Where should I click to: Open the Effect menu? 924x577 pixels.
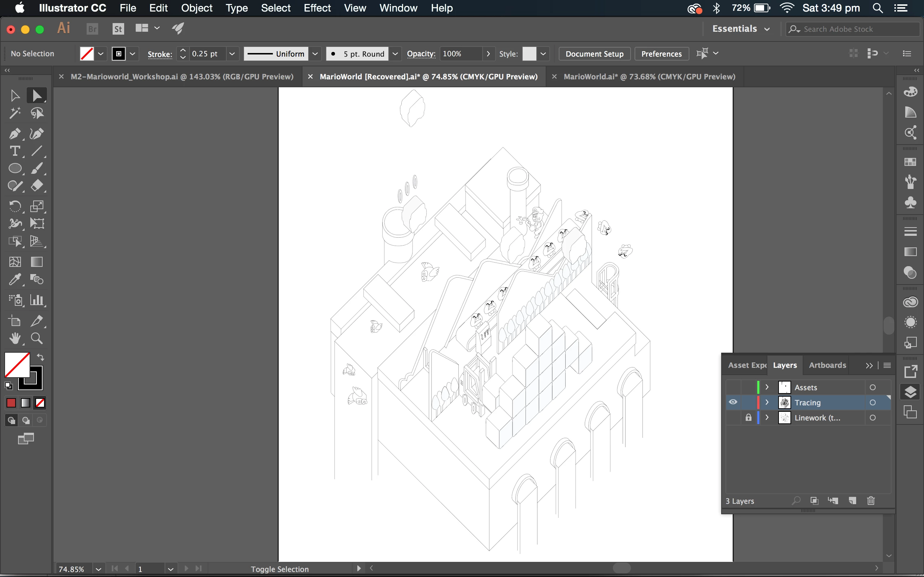(x=317, y=8)
